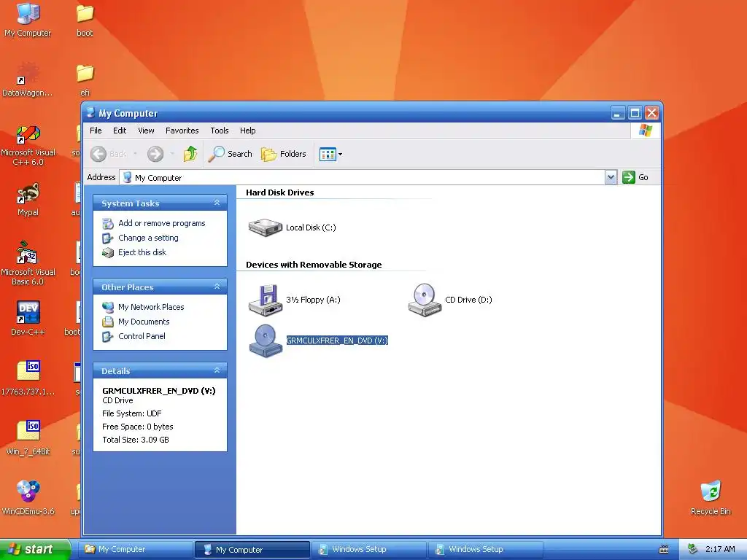Open the View menu
The image size is (747, 560).
[x=146, y=131]
